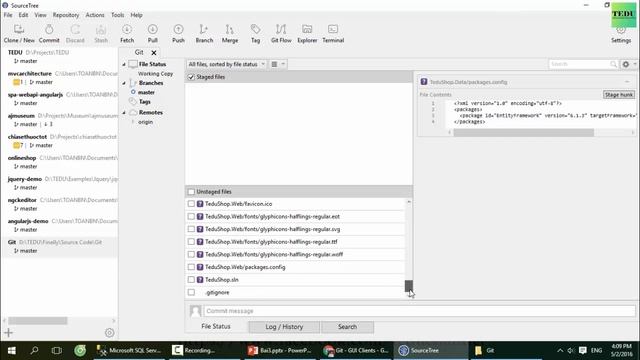Click the Tag toolbar icon
This screenshot has width=640, height=360.
256,33
